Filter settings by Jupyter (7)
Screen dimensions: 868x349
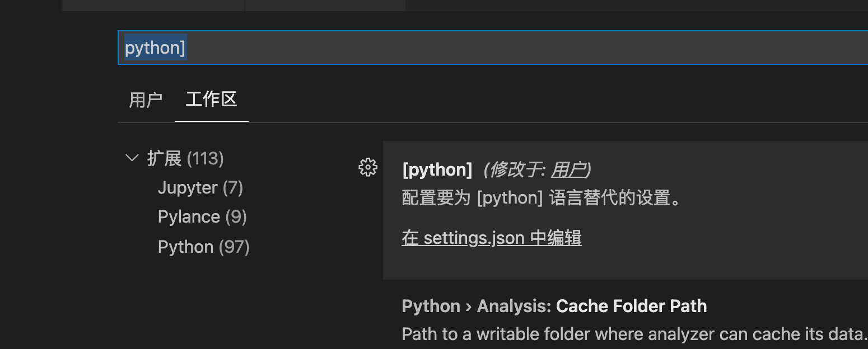(x=200, y=187)
